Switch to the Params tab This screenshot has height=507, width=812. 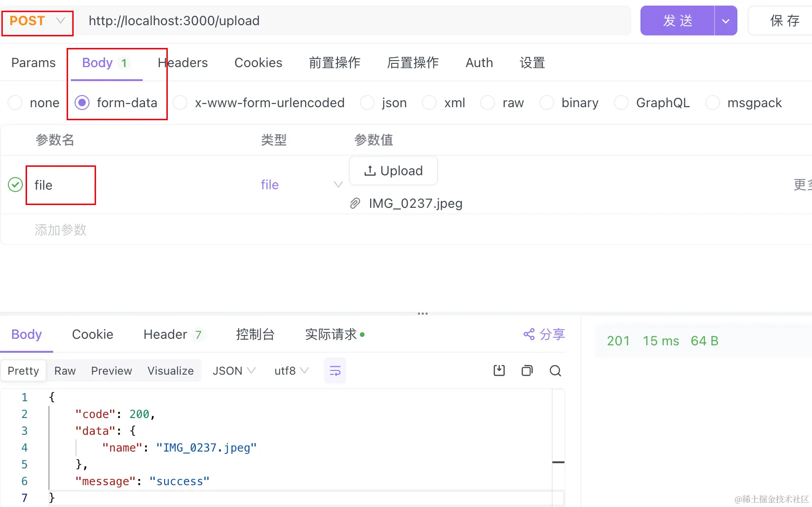(x=34, y=62)
